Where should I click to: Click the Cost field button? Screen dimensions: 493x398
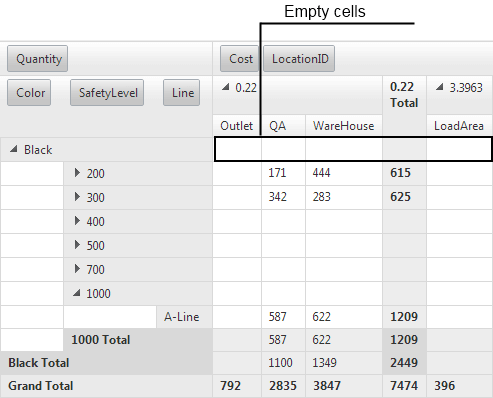239,59
